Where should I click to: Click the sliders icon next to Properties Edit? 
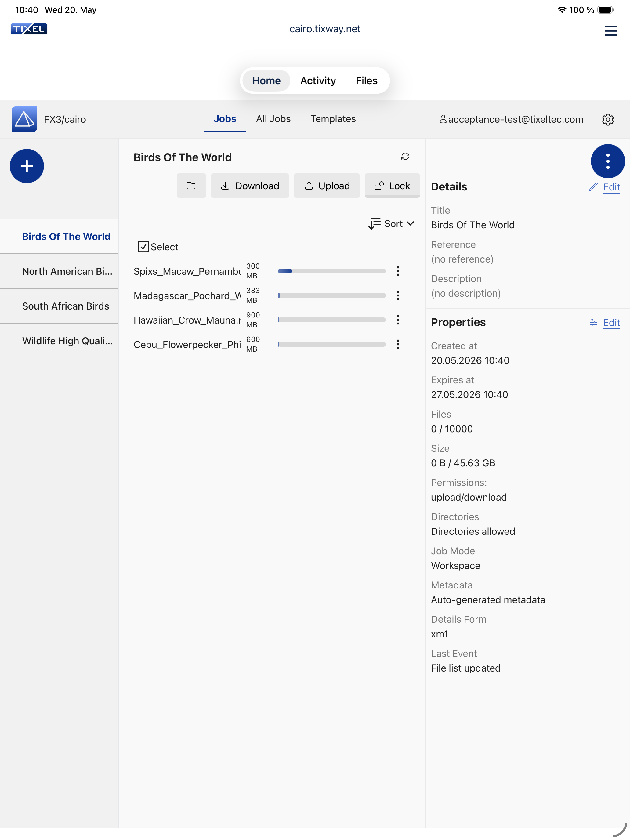(593, 322)
